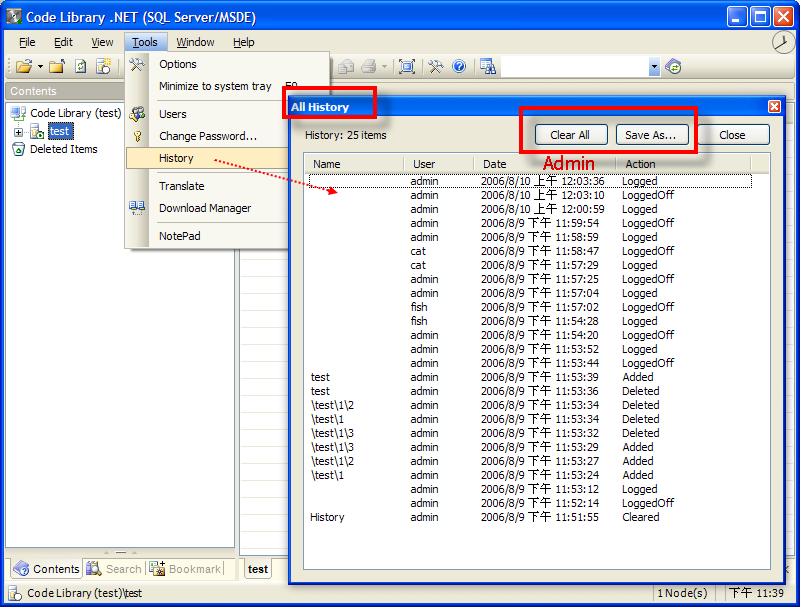Screen dimensions: 800x607
Task: Switch to the Contents bottom tab
Action: (46, 569)
